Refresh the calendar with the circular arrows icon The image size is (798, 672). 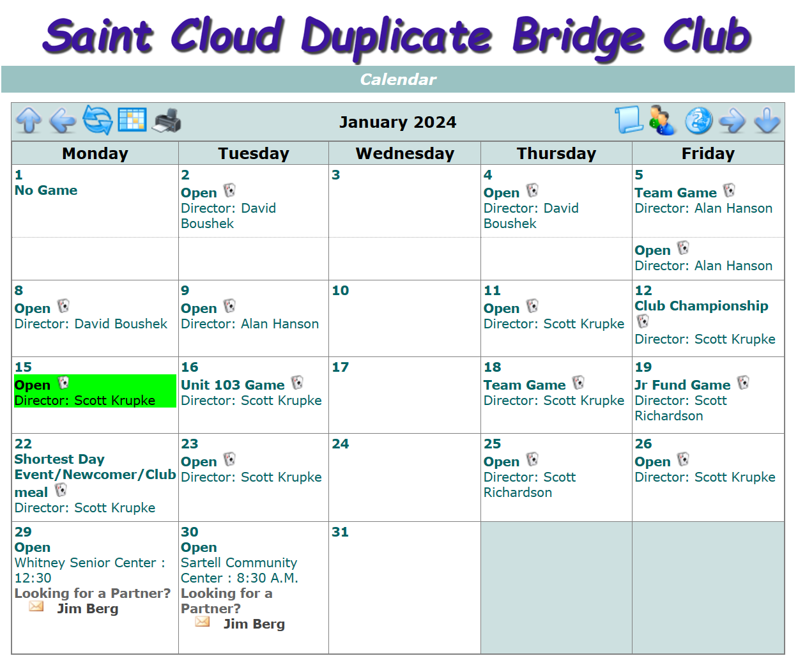(98, 120)
